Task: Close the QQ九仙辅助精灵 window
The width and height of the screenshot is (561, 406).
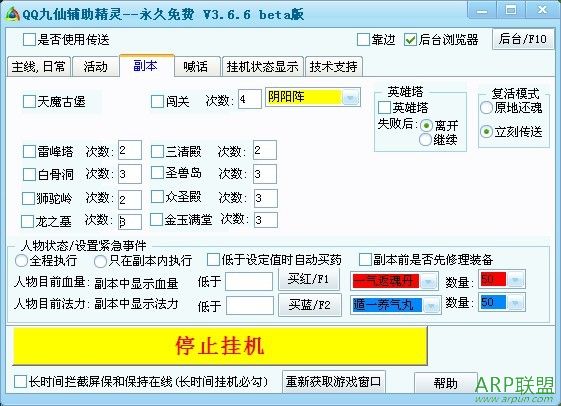Action: pyautogui.click(x=542, y=11)
